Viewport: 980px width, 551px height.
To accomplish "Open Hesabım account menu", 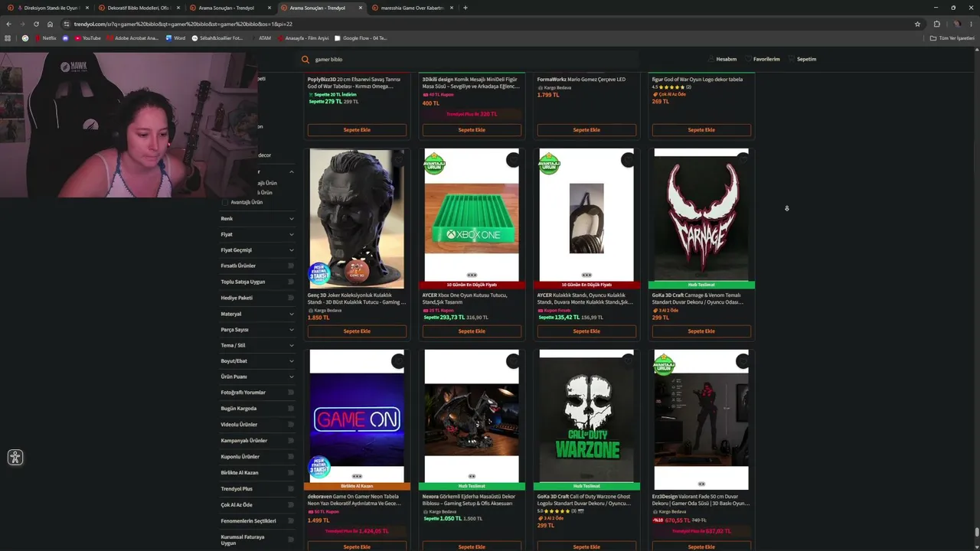I will click(x=723, y=59).
